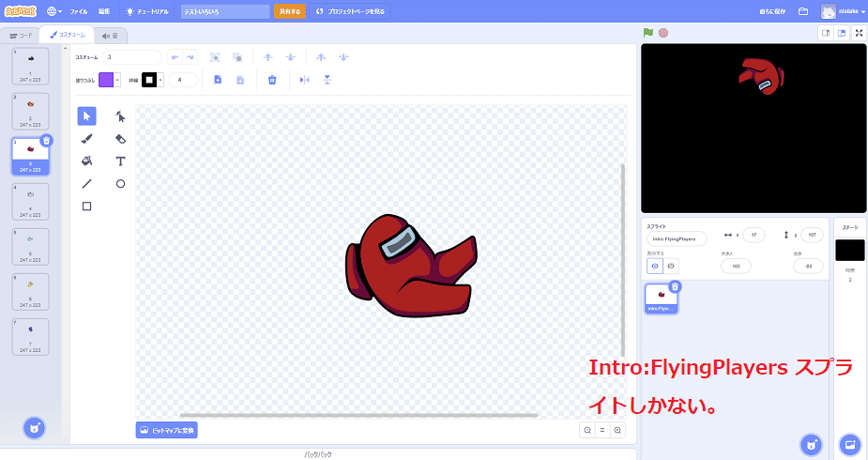The image size is (868, 460).
Task: Select the Circle tool
Action: [x=120, y=184]
